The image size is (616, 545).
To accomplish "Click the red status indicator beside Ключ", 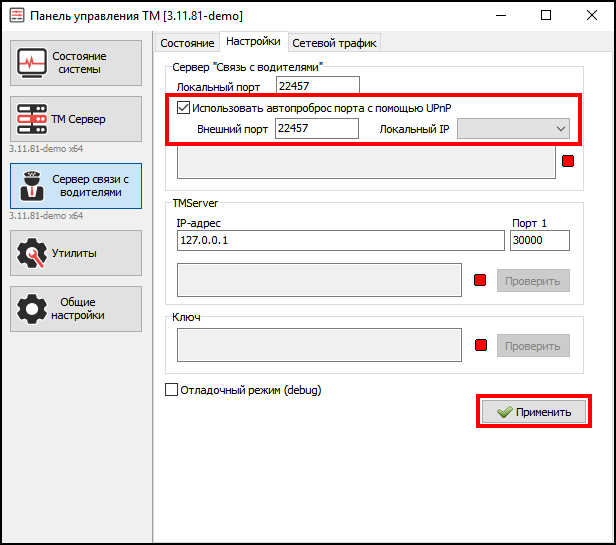I will tap(479, 345).
